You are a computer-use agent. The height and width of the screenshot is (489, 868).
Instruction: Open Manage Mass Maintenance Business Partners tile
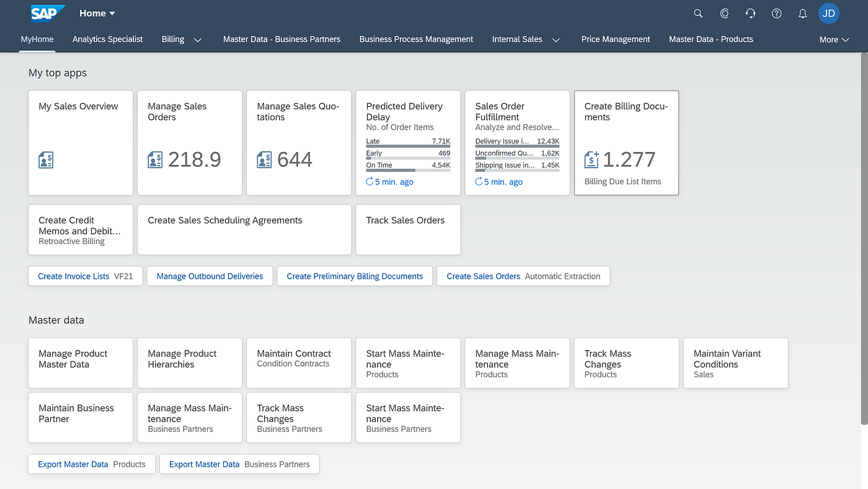pyautogui.click(x=190, y=418)
